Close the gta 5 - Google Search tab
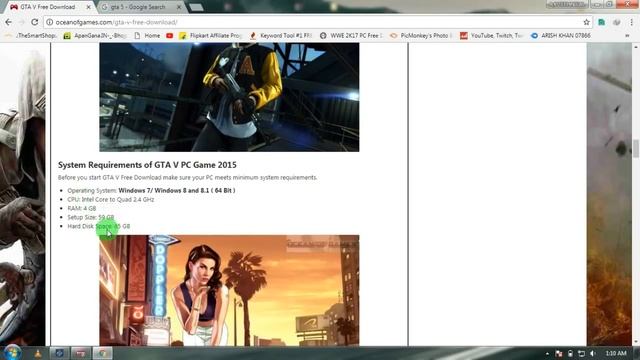The width and height of the screenshot is (640, 360). 179,7
